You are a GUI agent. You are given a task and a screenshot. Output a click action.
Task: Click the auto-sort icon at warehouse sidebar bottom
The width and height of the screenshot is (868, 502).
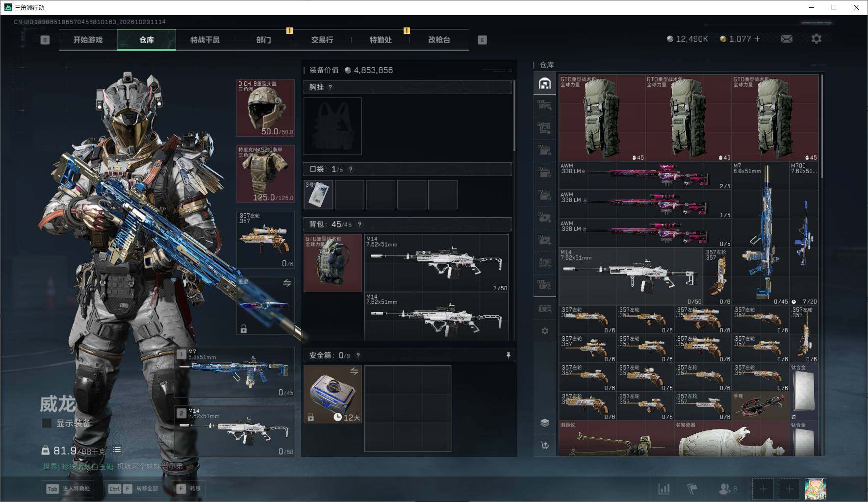point(545,445)
